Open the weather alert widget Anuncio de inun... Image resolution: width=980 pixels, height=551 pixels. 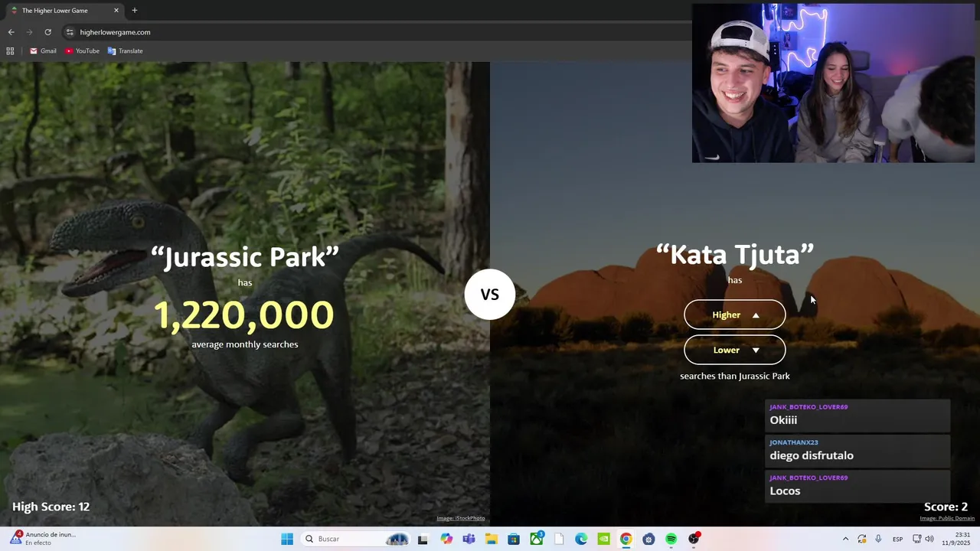[44, 539]
